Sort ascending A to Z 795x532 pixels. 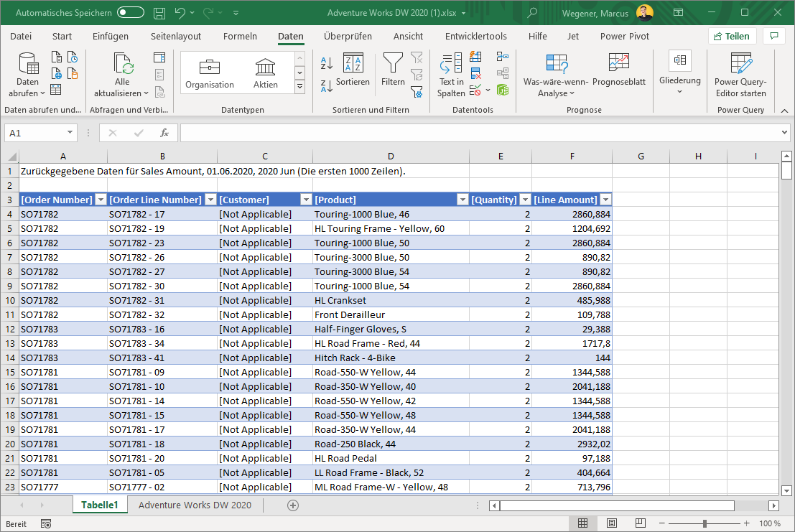327,63
